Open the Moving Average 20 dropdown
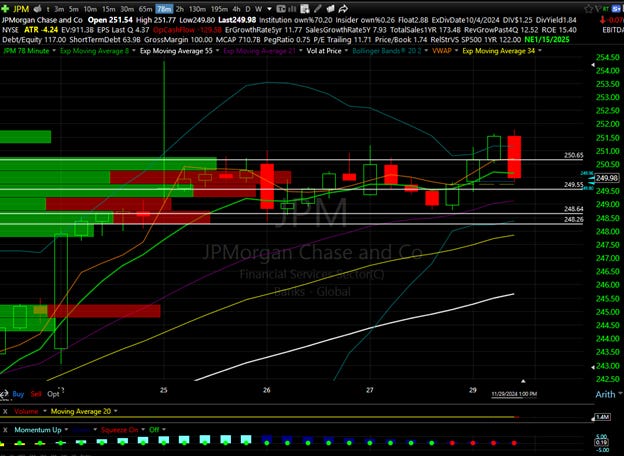The image size is (624, 456). coord(115,411)
